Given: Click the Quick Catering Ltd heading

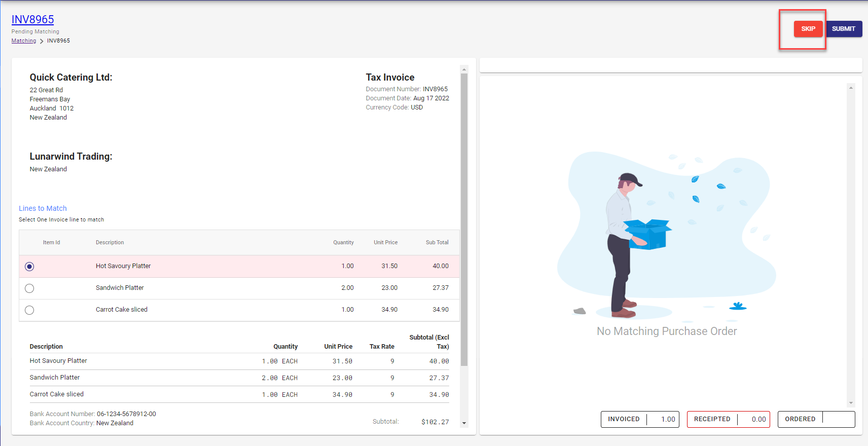Looking at the screenshot, I should tap(71, 78).
